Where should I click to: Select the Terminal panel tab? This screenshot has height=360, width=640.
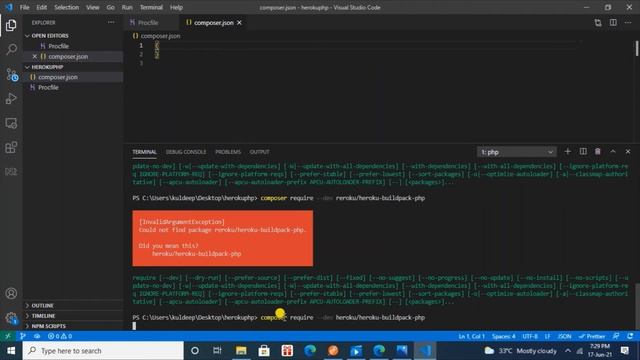[144, 152]
